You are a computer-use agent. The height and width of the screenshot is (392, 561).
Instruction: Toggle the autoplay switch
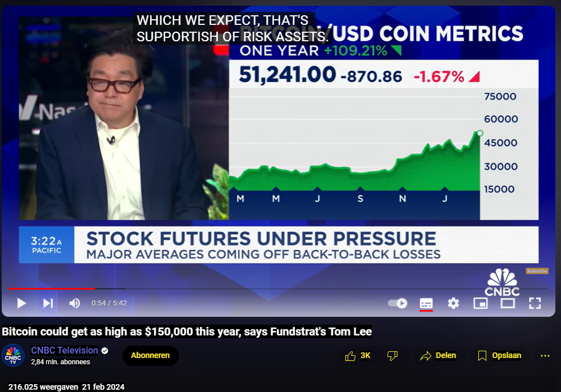397,303
